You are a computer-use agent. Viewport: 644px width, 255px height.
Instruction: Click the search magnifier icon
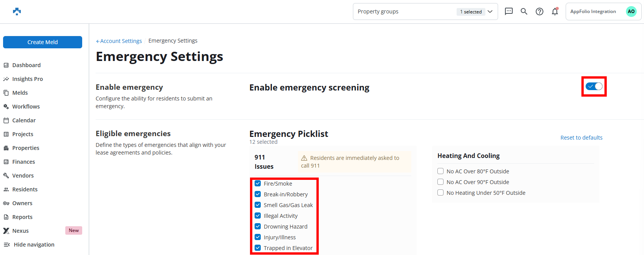pos(524,12)
